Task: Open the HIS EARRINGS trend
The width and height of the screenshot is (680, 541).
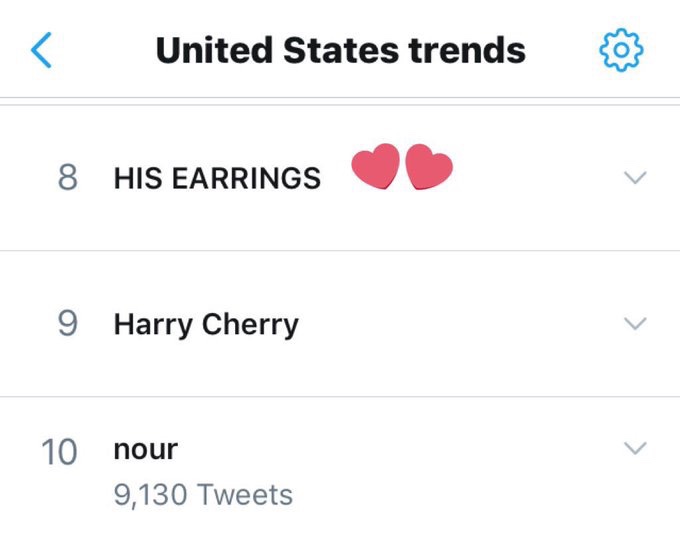Action: coord(217,179)
